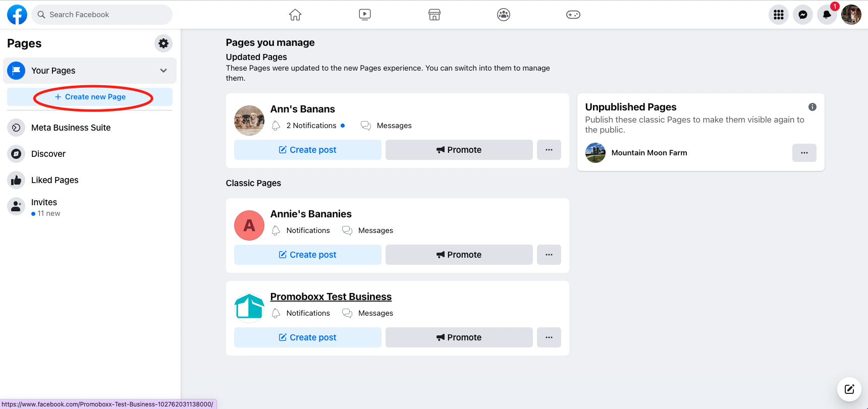The height and width of the screenshot is (409, 868).
Task: View Ann's Banans 2 Notifications
Action: (308, 126)
